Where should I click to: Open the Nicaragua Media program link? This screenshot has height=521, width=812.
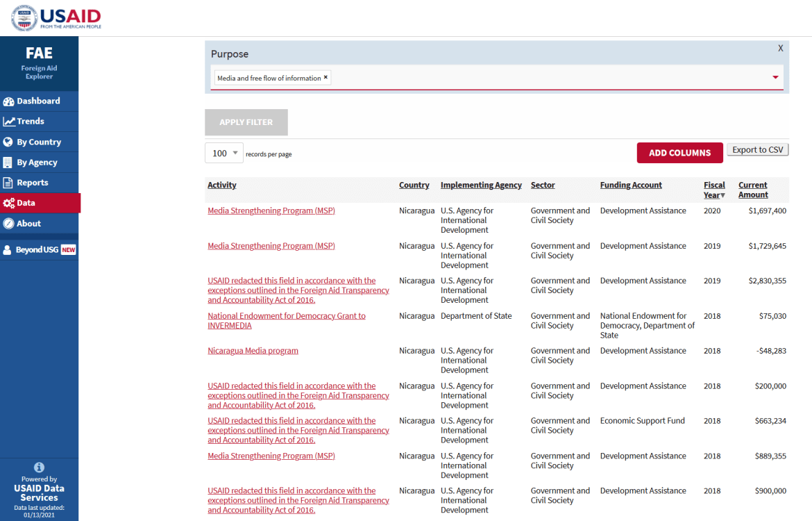(253, 350)
